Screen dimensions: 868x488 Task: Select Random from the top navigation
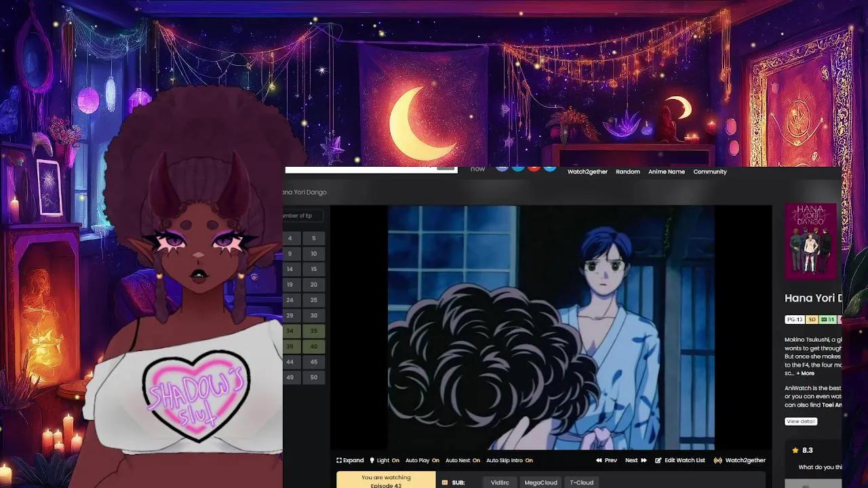[x=628, y=171]
